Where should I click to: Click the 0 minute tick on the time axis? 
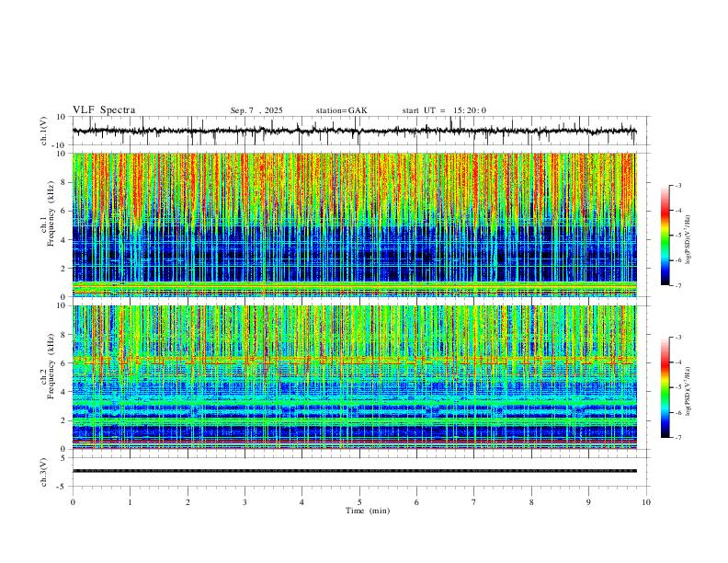(73, 502)
